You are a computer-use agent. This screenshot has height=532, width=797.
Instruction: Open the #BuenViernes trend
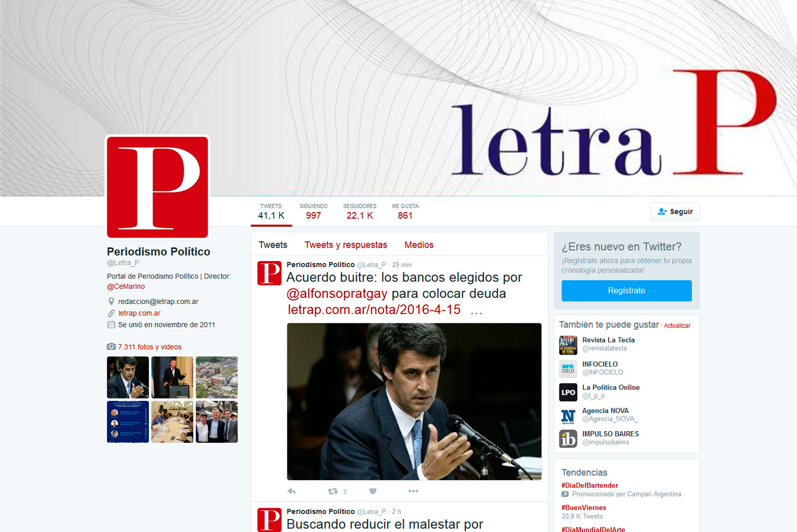[x=584, y=508]
